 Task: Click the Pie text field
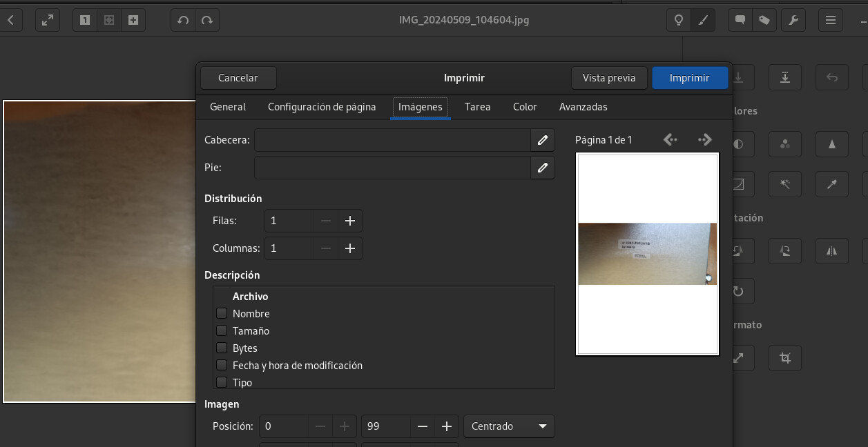(392, 168)
